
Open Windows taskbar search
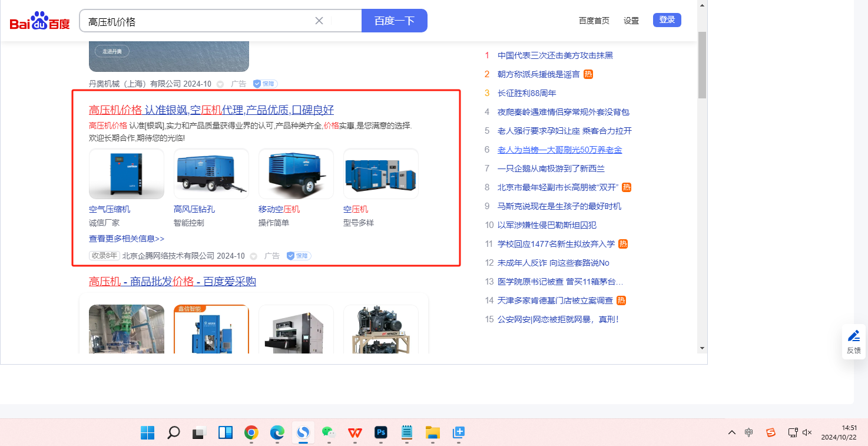coord(173,433)
